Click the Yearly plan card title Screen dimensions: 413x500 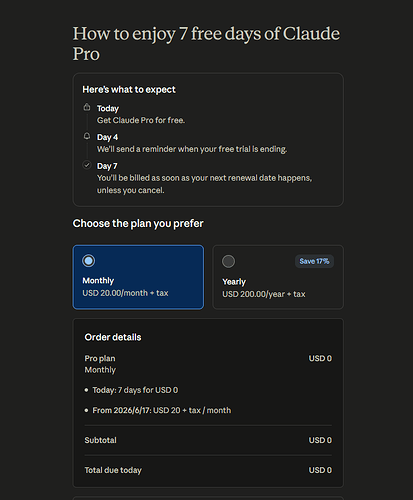pos(234,282)
